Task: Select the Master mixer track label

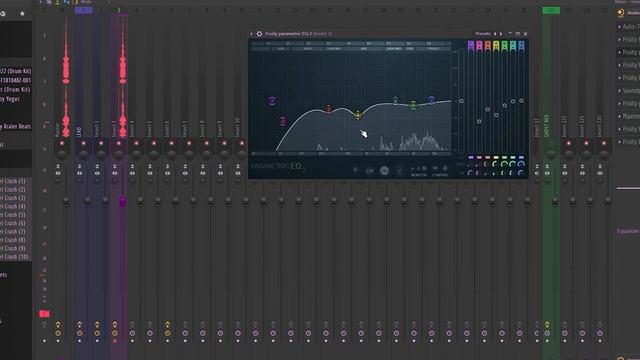Action: click(x=58, y=130)
